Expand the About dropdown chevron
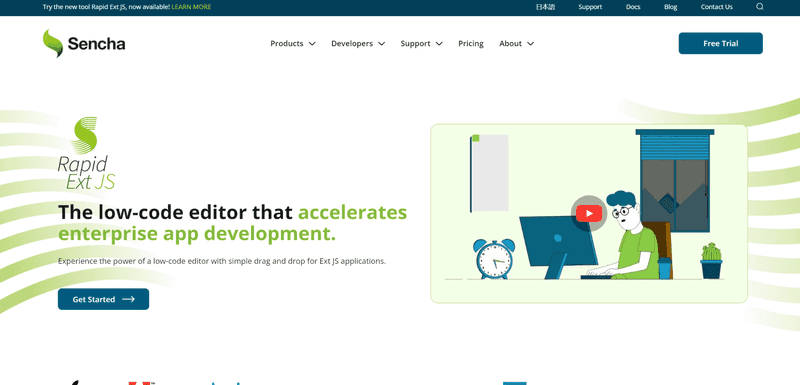This screenshot has height=385, width=800. (x=530, y=44)
